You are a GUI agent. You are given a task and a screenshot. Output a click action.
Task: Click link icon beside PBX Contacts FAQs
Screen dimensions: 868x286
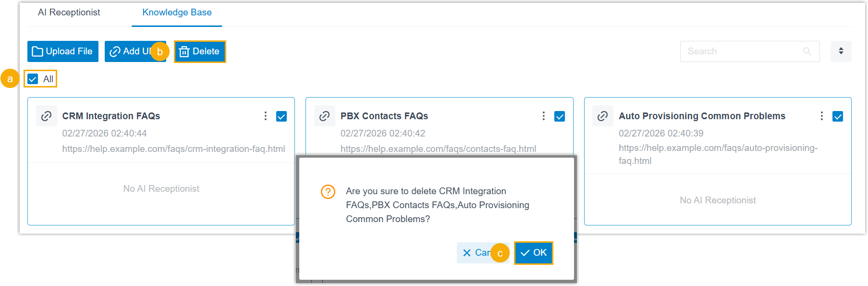325,116
